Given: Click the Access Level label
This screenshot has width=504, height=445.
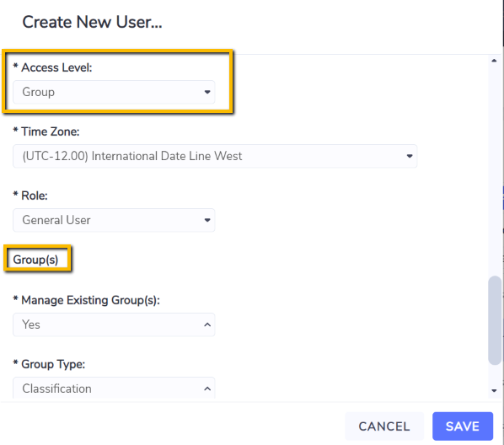Looking at the screenshot, I should pos(52,67).
